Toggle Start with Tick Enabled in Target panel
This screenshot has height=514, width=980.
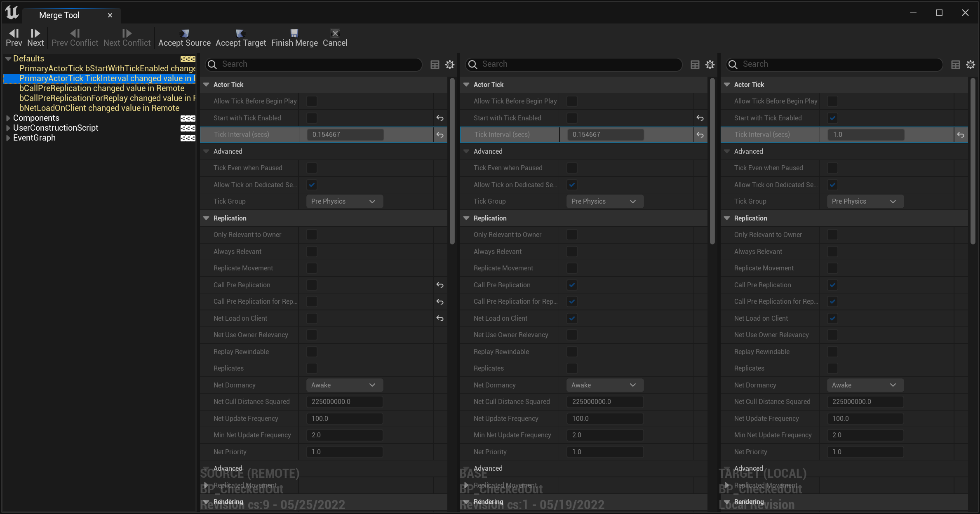tap(832, 118)
